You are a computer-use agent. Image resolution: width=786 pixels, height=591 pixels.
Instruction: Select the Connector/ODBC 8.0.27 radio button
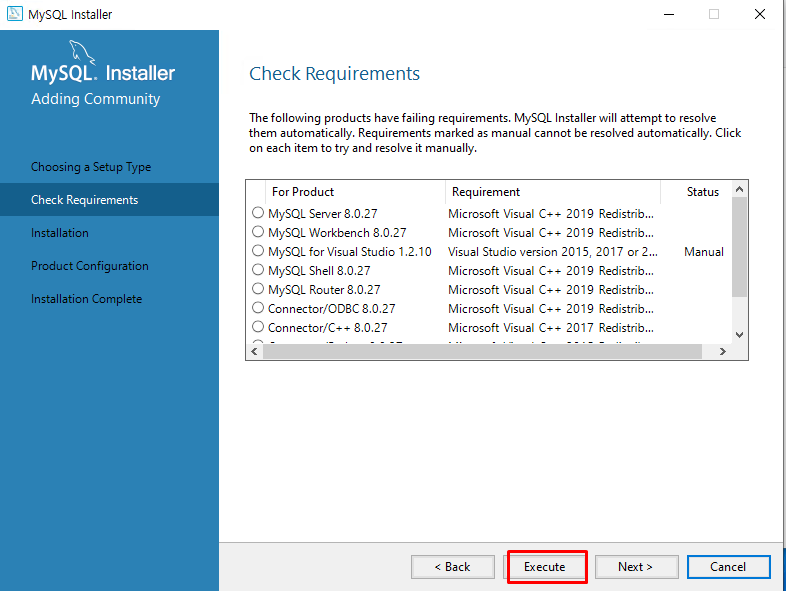(x=258, y=308)
